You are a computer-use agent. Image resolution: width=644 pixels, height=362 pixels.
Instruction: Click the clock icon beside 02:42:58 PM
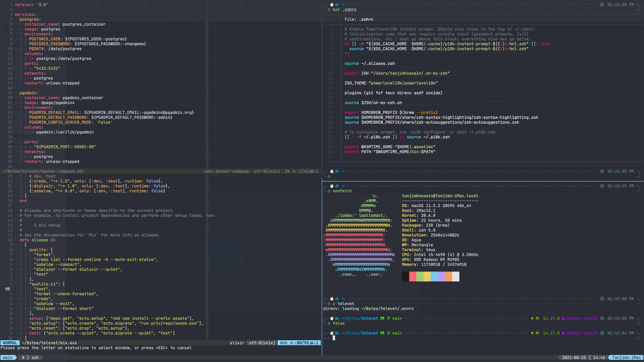click(x=602, y=5)
